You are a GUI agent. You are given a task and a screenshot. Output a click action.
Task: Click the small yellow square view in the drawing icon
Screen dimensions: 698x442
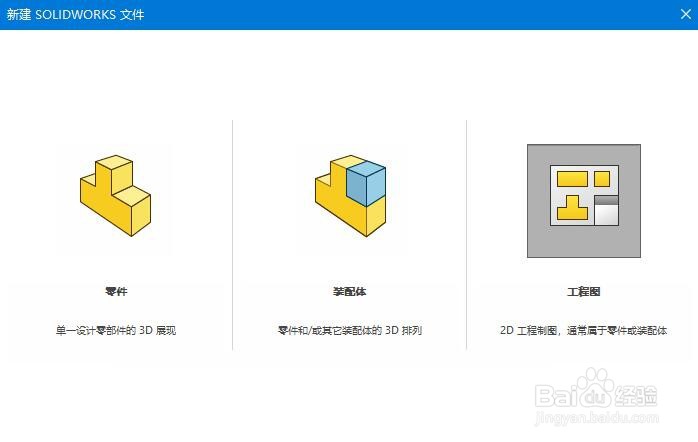602,179
